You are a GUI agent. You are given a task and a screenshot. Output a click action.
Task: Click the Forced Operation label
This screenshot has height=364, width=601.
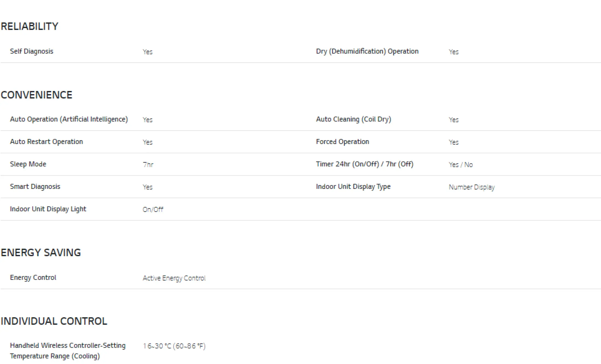pos(343,142)
